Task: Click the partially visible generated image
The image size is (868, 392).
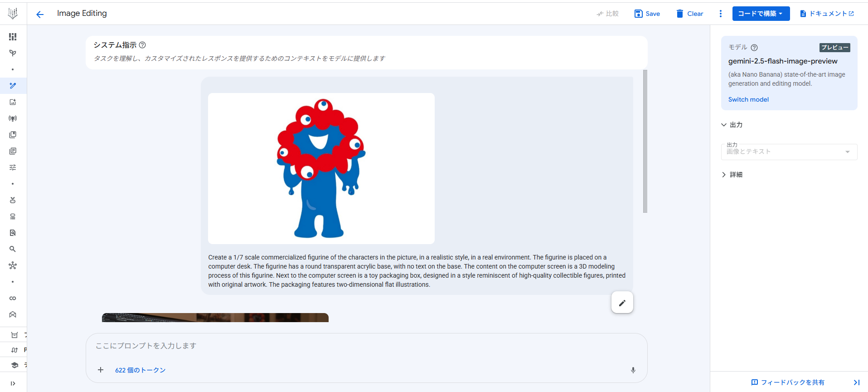Action: click(x=215, y=318)
